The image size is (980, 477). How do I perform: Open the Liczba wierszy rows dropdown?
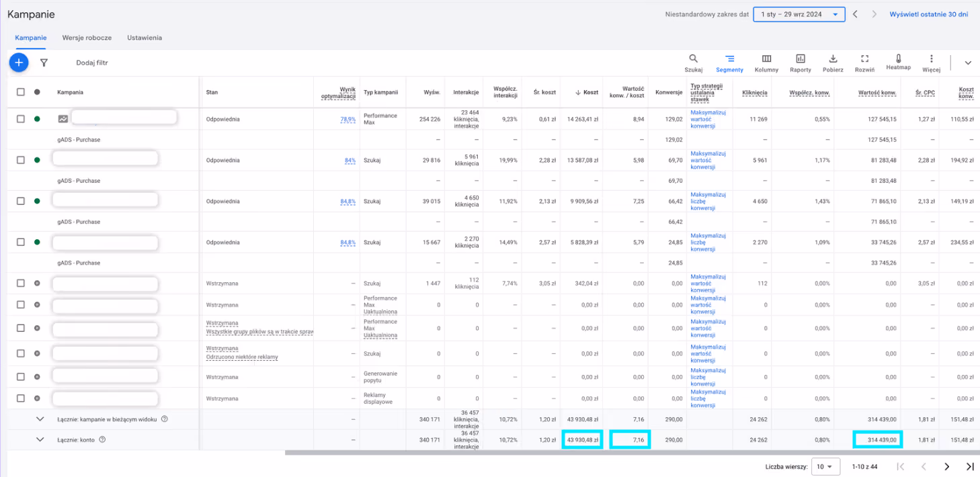(x=825, y=466)
